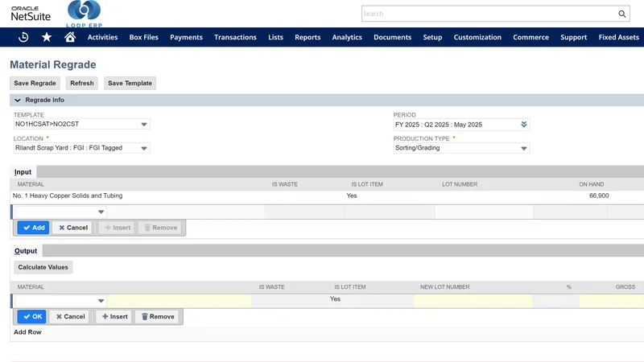This screenshot has width=644, height=362.
Task: Click the Material column header in Input
Action: pyautogui.click(x=31, y=184)
